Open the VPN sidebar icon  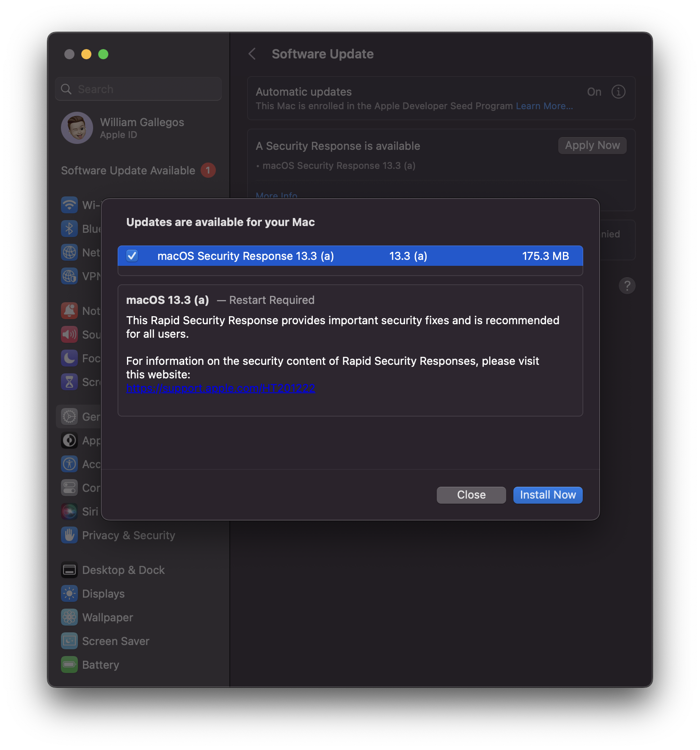(69, 276)
